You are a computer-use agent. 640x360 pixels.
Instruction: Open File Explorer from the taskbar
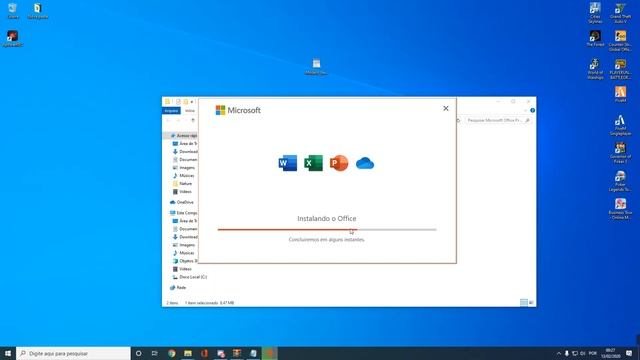pyautogui.click(x=188, y=353)
